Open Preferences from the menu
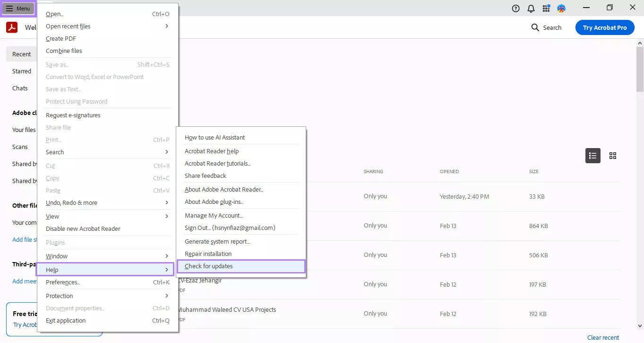Screen dimensions: 644x343 (62, 282)
